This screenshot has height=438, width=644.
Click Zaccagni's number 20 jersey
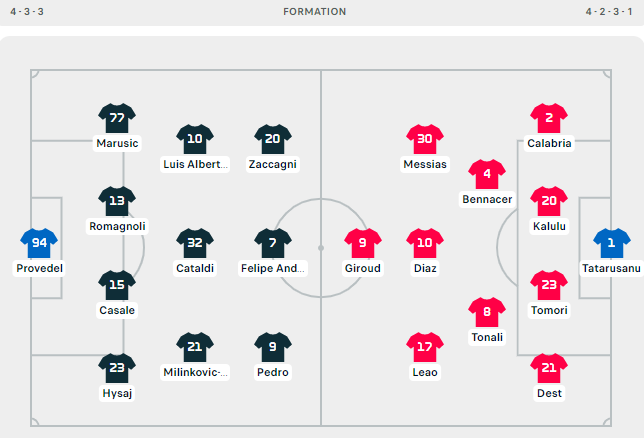point(273,139)
